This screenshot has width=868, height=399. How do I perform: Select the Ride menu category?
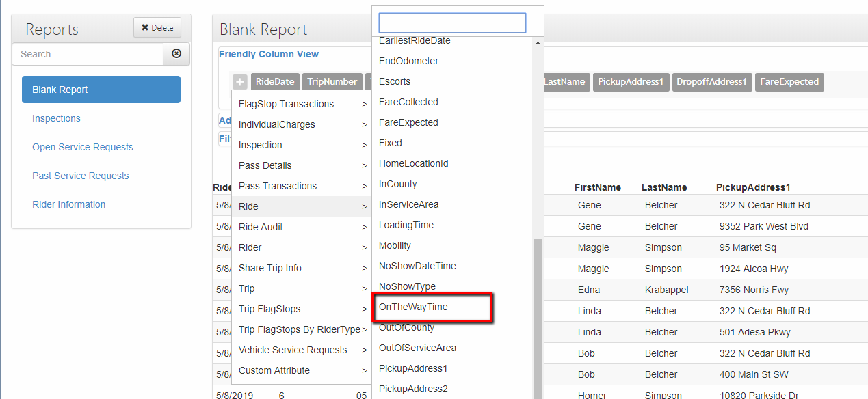click(302, 206)
